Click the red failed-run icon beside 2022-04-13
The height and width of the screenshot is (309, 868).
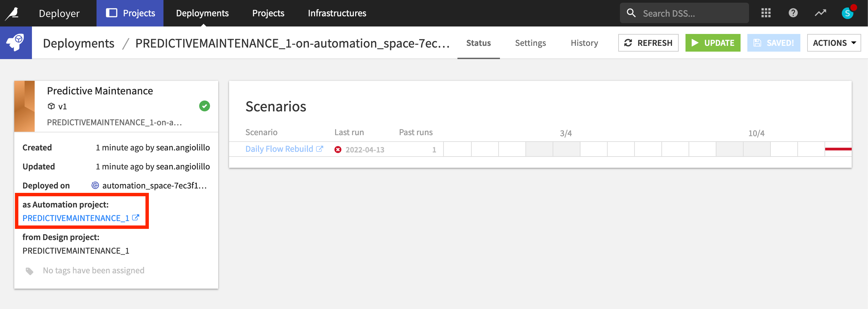337,149
